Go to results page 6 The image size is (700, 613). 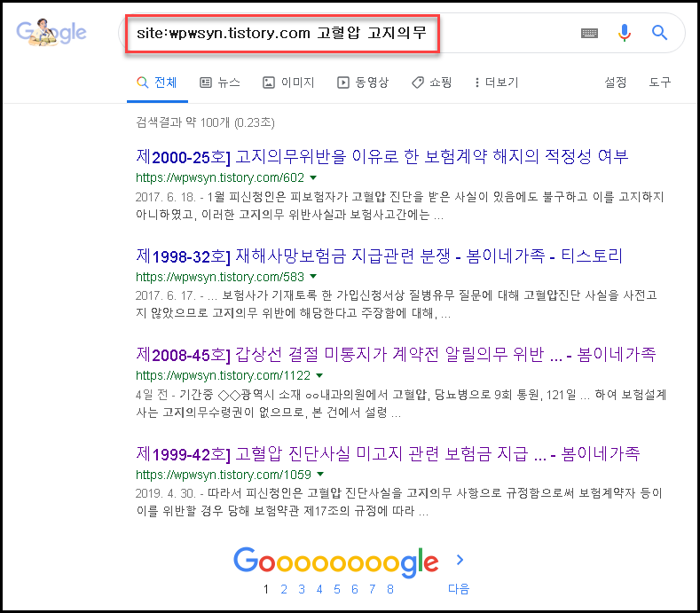pos(355,589)
